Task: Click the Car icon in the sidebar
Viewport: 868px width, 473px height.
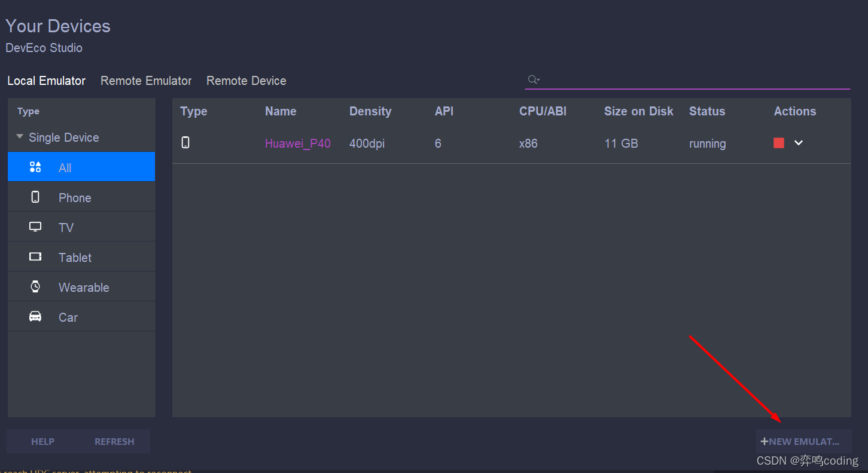Action: 35,316
